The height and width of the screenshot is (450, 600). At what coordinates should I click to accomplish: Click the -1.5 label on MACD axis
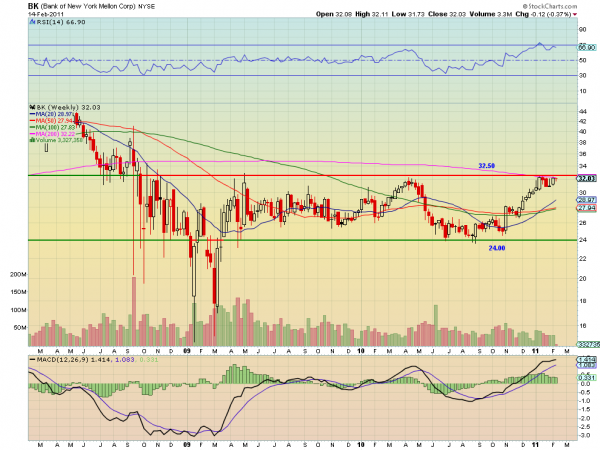coord(585,409)
